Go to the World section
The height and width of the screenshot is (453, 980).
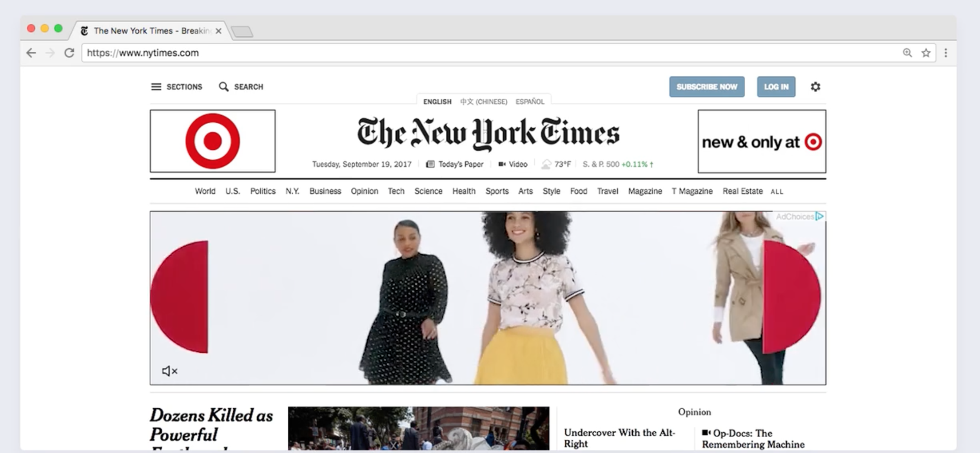click(x=205, y=191)
